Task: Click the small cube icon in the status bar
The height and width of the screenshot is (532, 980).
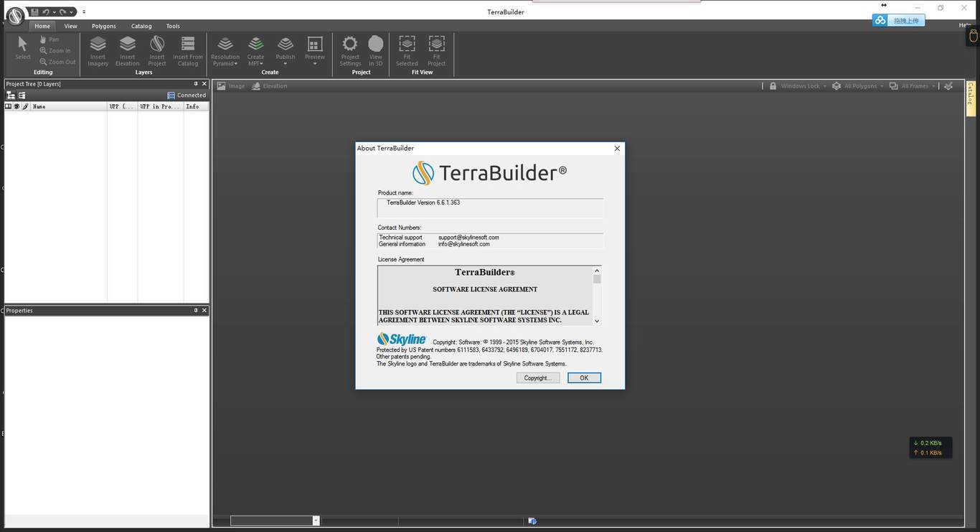Action: point(532,521)
